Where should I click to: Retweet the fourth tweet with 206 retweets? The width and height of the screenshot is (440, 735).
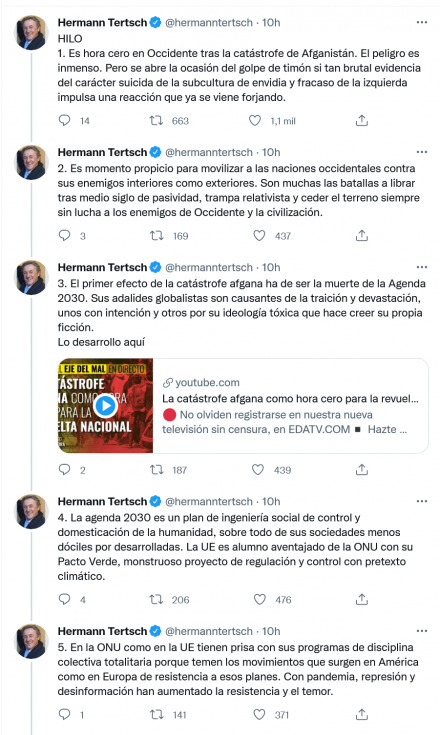click(x=156, y=599)
